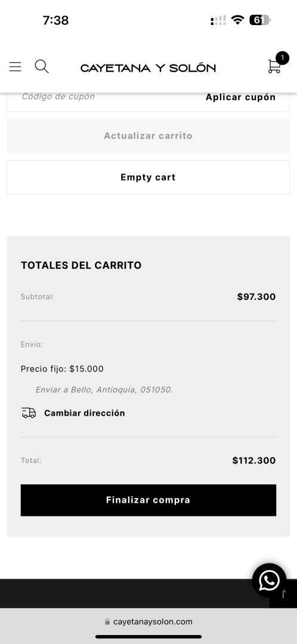Click the back-to-top arrow

[x=283, y=594]
